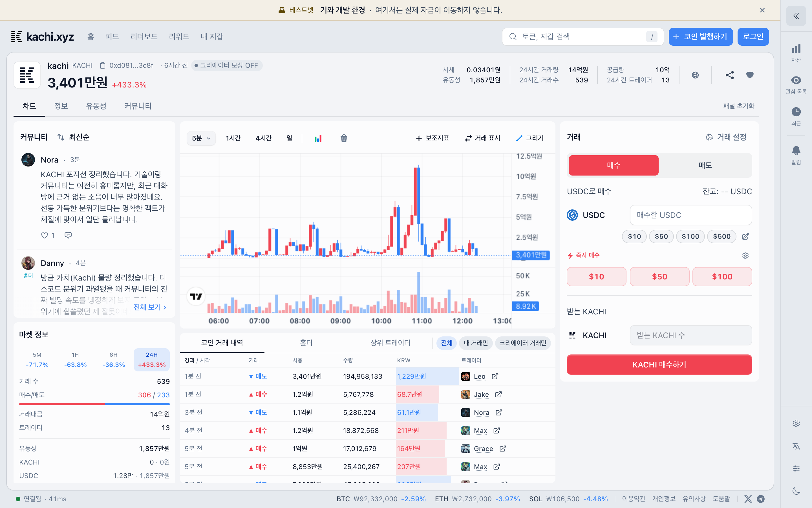The height and width of the screenshot is (508, 812).
Task: Open the 자산 assets sidebar icon
Action: coord(796,53)
